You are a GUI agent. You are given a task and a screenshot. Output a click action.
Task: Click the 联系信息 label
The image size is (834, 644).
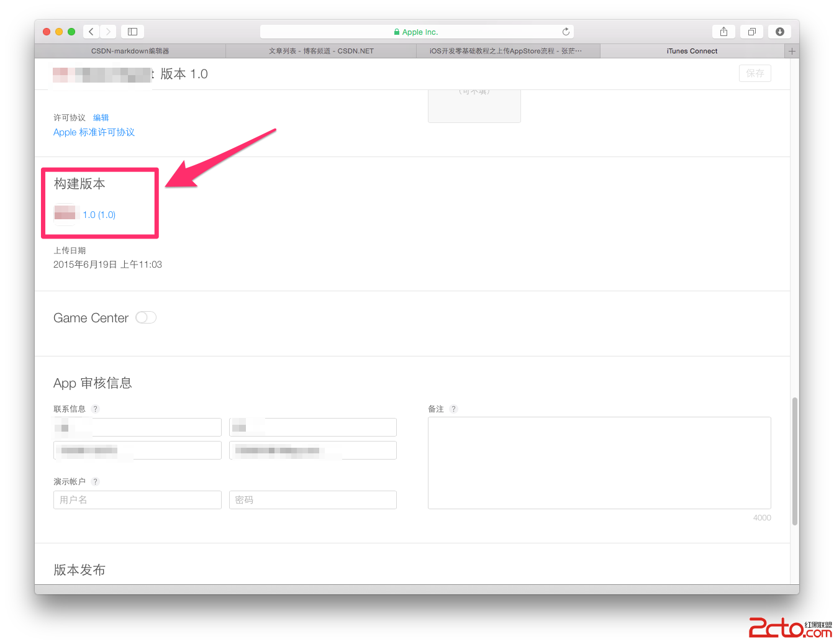click(x=70, y=409)
